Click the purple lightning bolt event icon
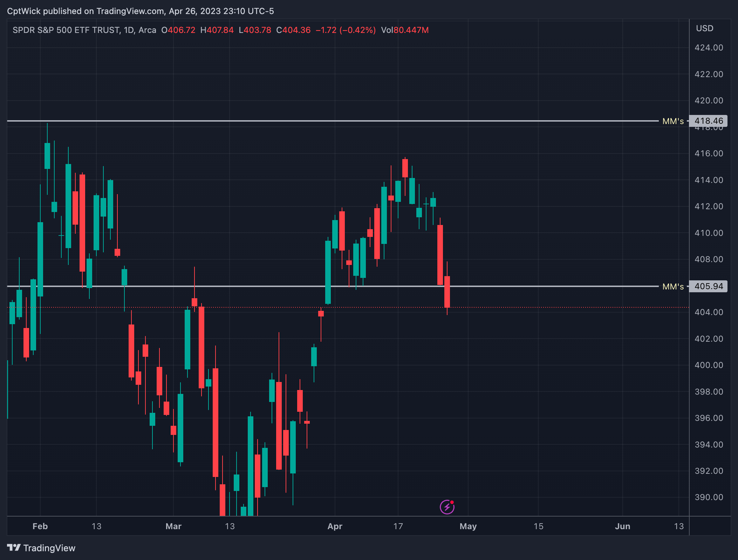 pos(447,507)
